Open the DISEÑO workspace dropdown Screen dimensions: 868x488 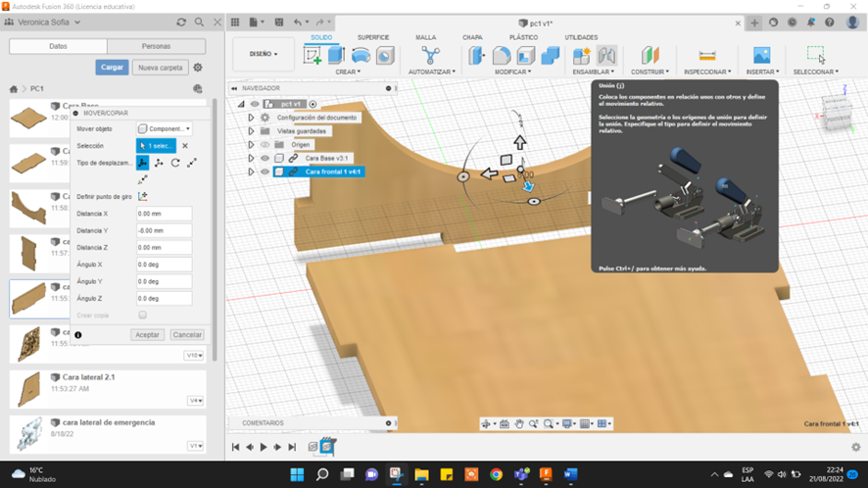[x=263, y=54]
